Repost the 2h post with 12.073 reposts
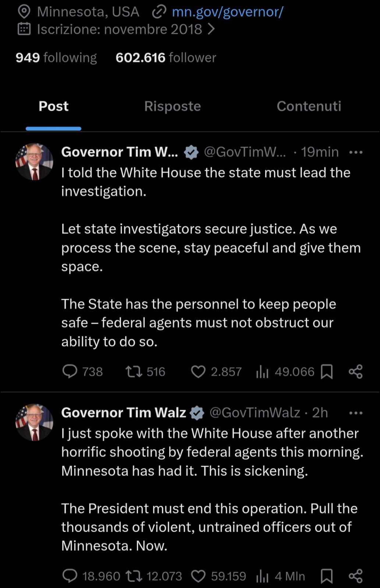This screenshot has width=380, height=588. [x=134, y=576]
